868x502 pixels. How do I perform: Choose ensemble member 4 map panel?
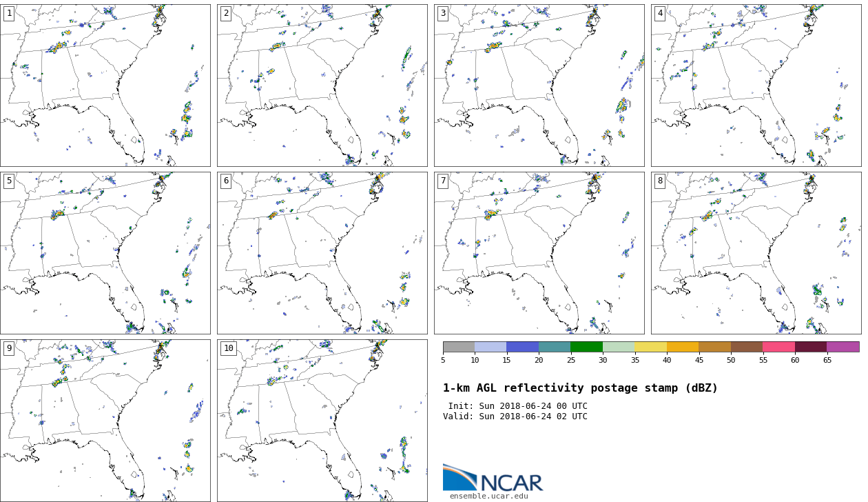[x=756, y=86]
